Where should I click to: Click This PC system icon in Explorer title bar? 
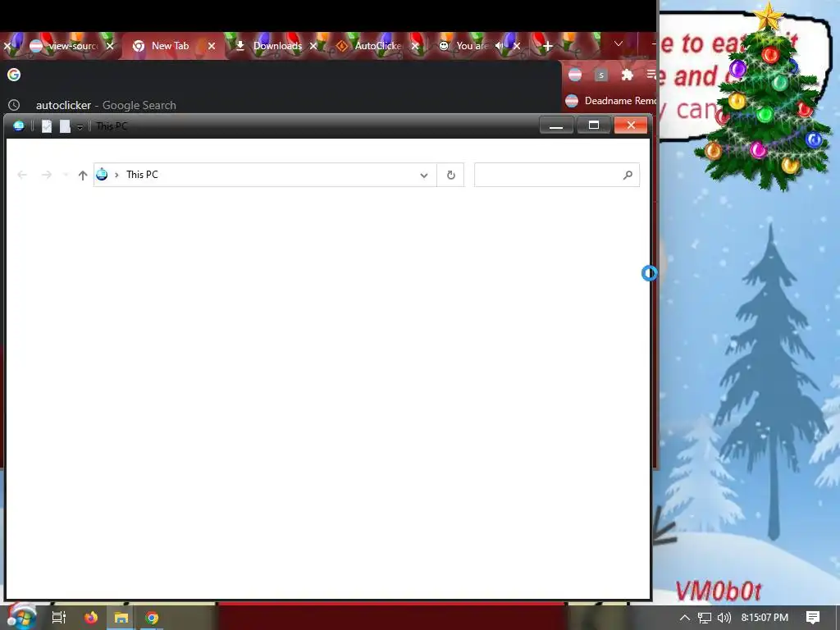click(x=19, y=126)
